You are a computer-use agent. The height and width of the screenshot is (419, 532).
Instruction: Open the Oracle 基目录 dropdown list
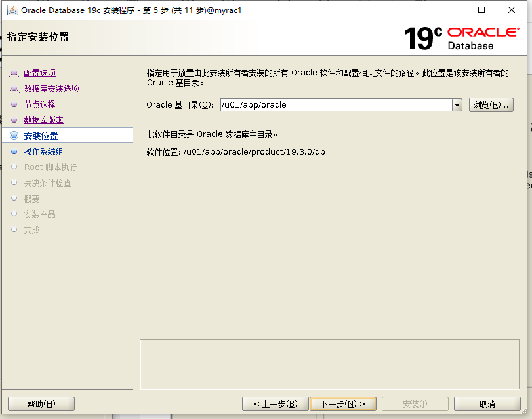[x=458, y=104]
